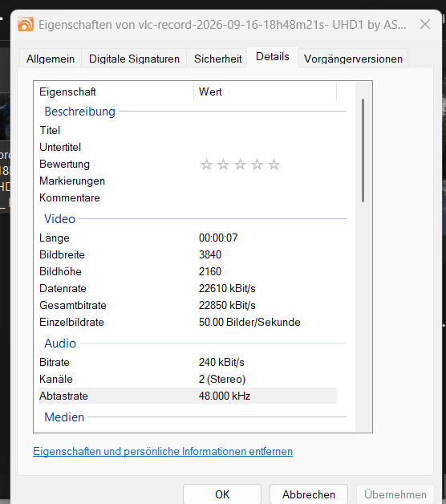The height and width of the screenshot is (504, 446).
Task: Click the Abbrechen button
Action: point(309,494)
